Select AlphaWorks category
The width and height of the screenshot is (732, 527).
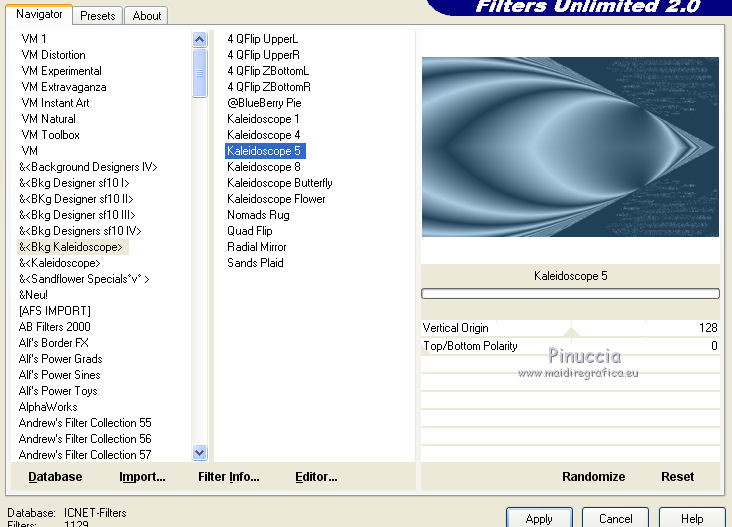click(48, 407)
